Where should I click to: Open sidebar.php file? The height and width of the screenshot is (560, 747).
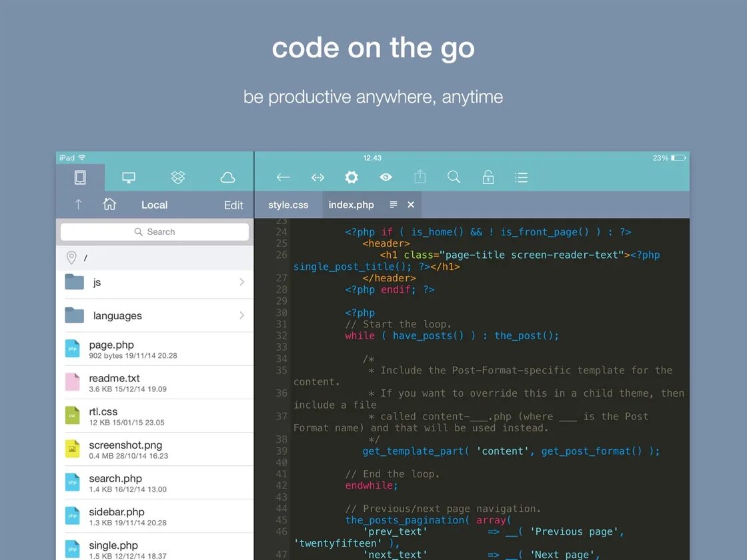click(155, 516)
